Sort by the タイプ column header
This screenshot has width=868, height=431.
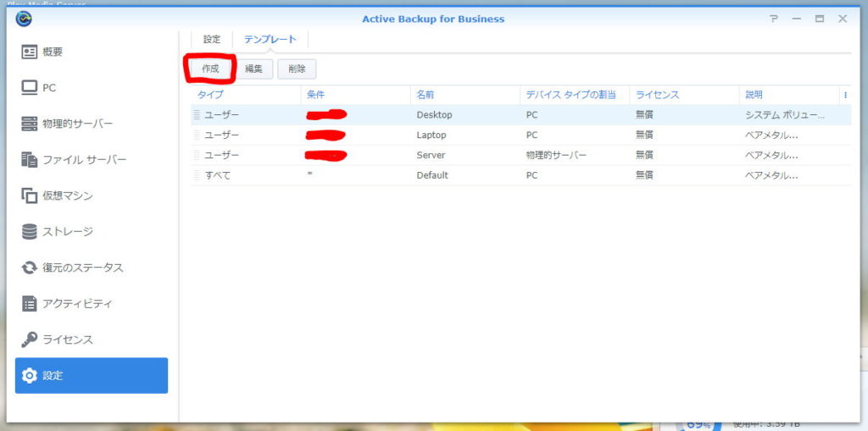tap(247, 95)
